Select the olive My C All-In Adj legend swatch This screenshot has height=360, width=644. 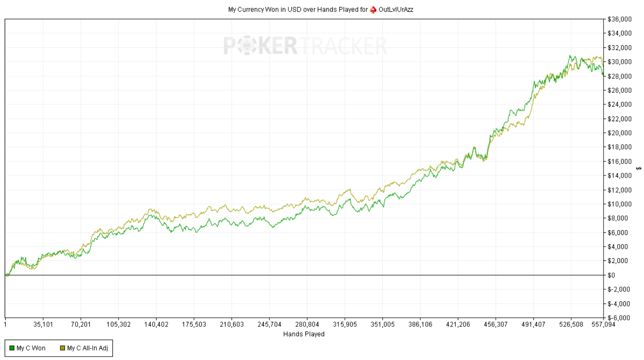[x=63, y=348]
